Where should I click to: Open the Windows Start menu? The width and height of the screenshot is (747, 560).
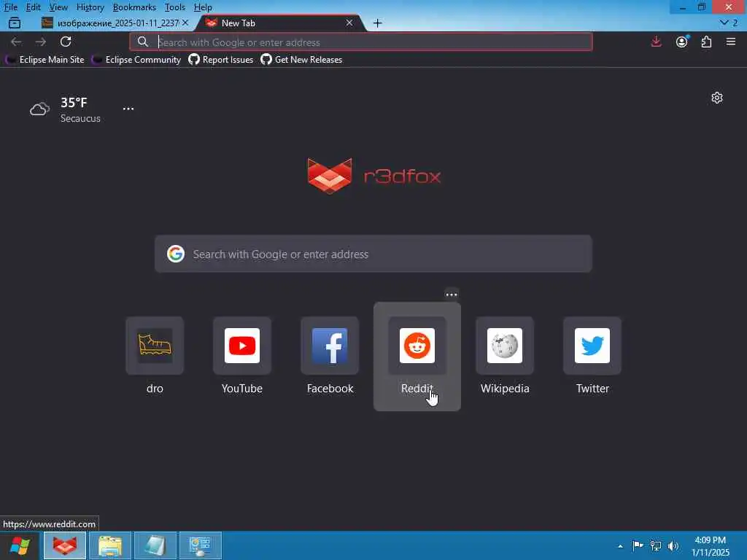(x=20, y=545)
